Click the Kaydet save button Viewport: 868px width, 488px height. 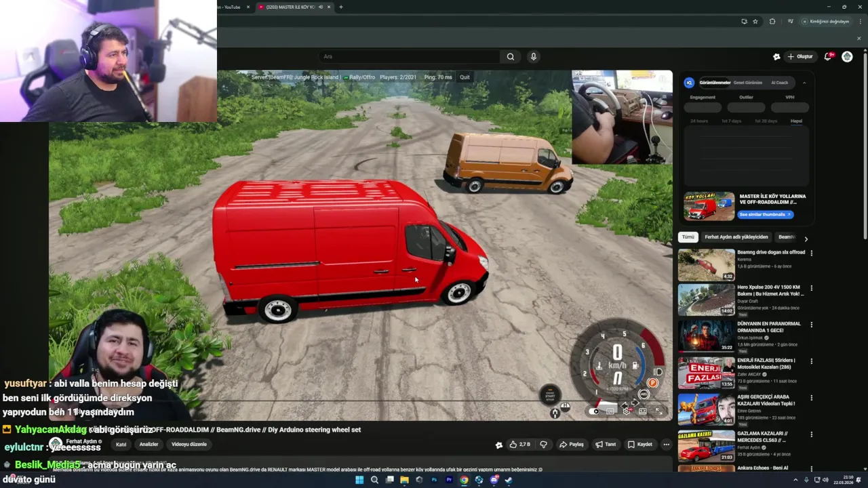tap(640, 445)
